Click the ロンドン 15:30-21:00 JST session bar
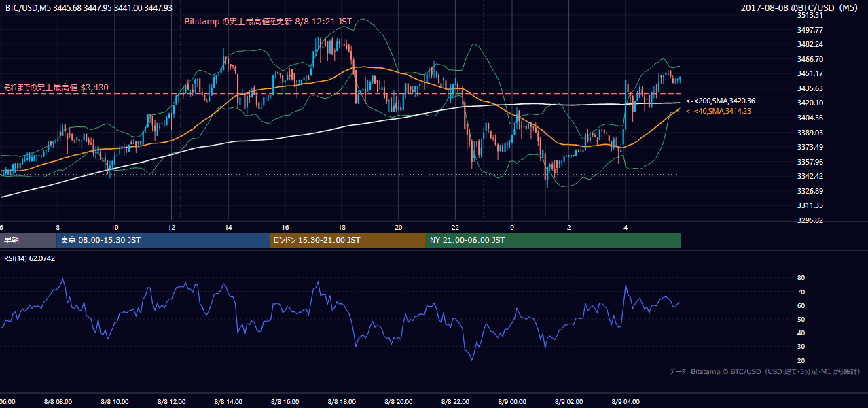Viewport: 868px width, 408px height. coord(348,240)
